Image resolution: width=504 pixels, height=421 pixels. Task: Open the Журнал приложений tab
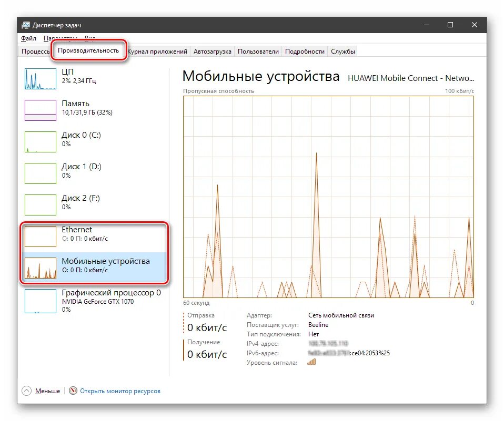[x=157, y=52]
